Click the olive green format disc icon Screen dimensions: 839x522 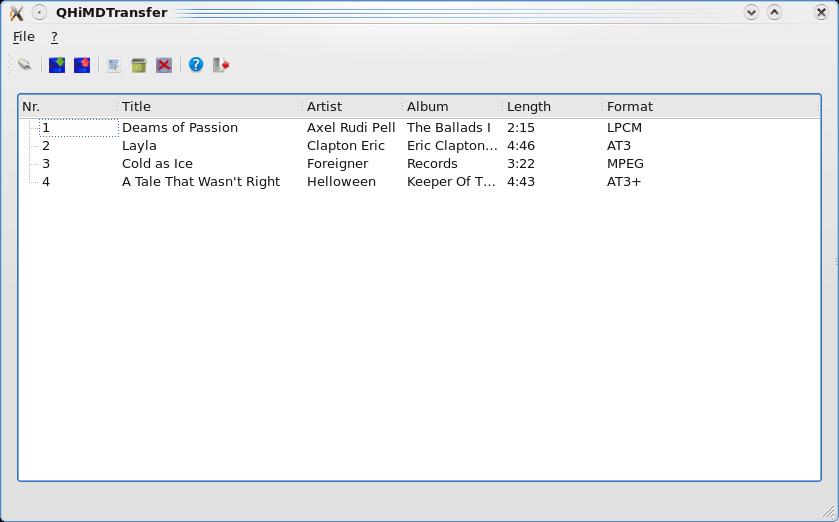[139, 65]
